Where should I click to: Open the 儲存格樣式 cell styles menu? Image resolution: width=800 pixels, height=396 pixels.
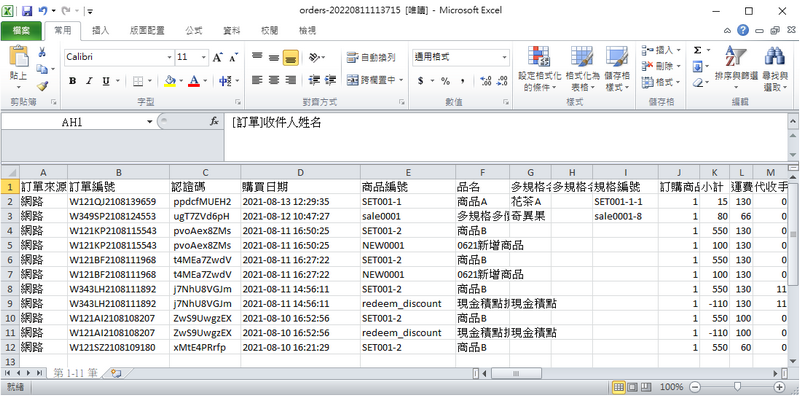617,69
